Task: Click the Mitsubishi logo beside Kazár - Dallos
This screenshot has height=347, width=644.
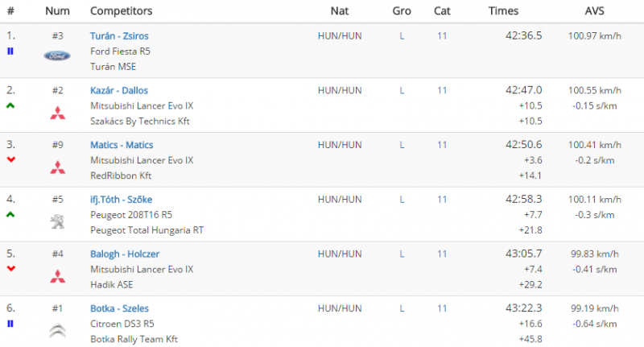Action: (57, 113)
